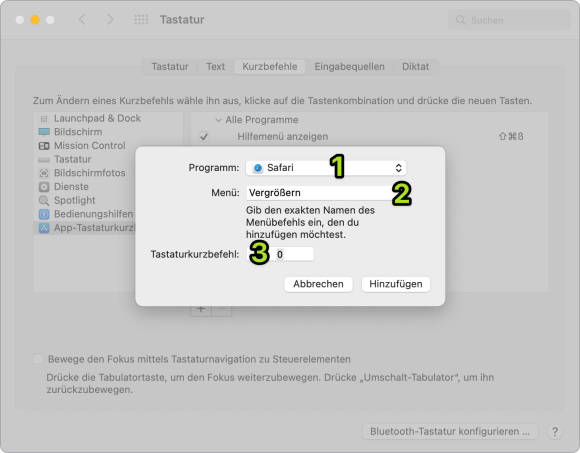The image size is (580, 453).
Task: Click the search magnifier icon
Action: click(x=461, y=20)
